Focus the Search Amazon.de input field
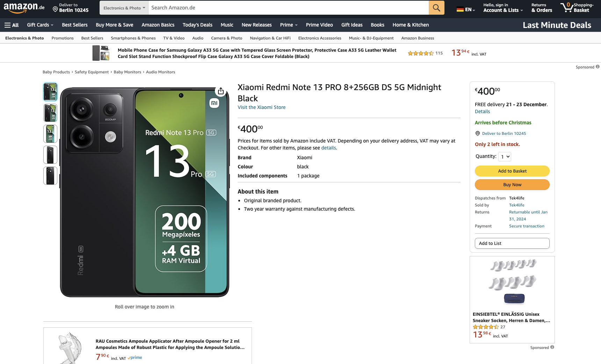The width and height of the screenshot is (601, 364). point(289,8)
